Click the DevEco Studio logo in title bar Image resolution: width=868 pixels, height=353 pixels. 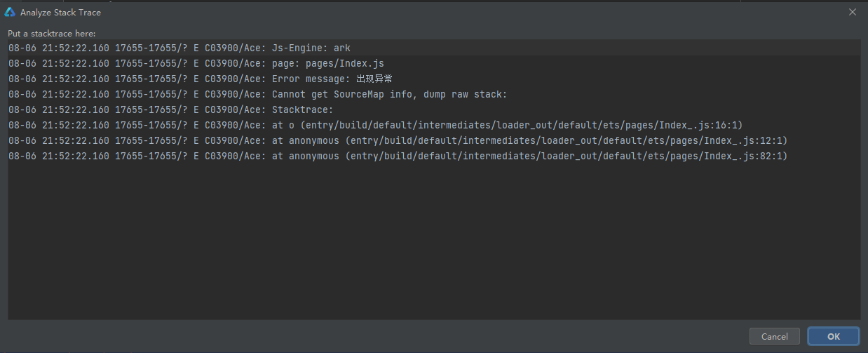(x=10, y=12)
